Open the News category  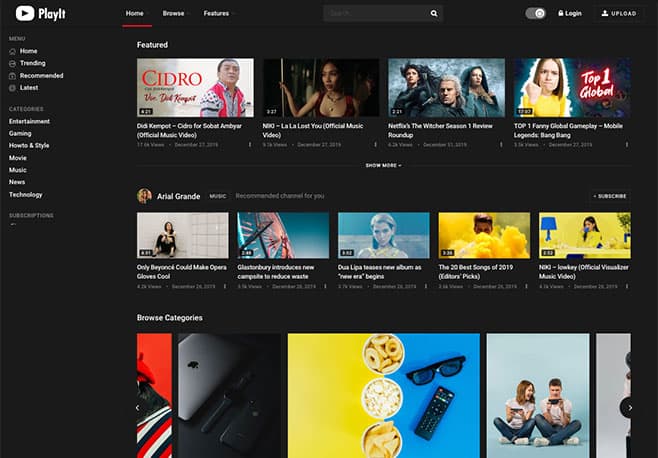[x=17, y=182]
